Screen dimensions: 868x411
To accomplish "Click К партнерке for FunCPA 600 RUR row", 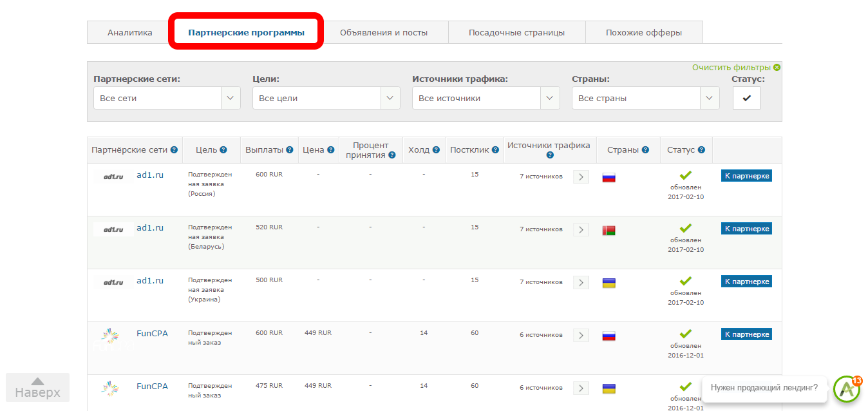I will pyautogui.click(x=746, y=334).
